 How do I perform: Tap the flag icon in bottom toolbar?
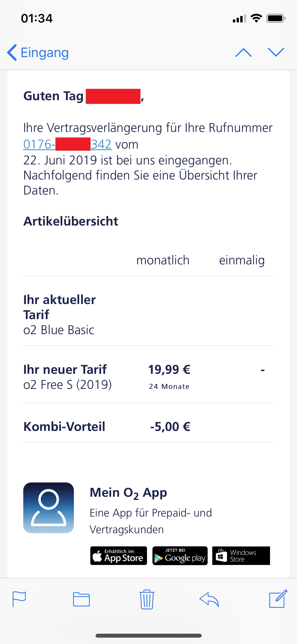(x=19, y=599)
